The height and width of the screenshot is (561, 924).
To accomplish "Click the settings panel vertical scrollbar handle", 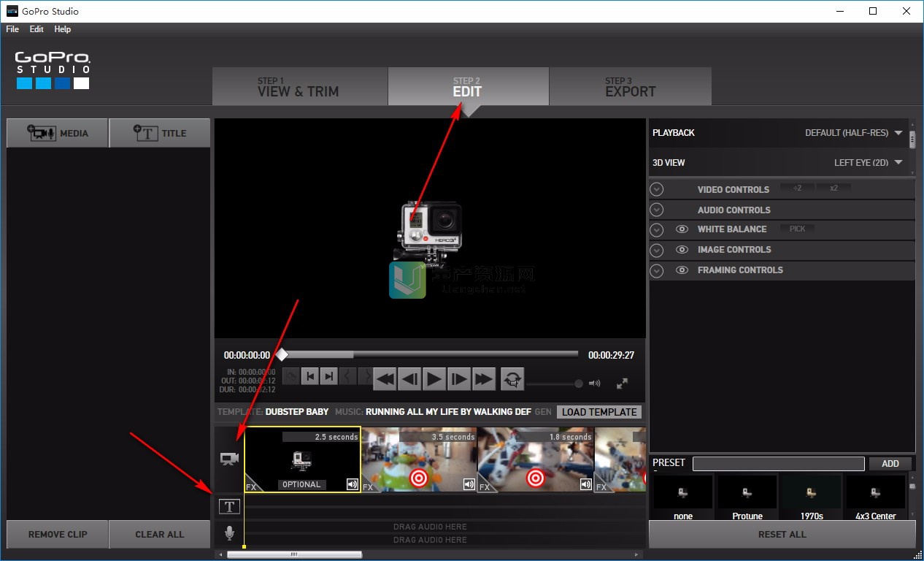I will coord(912,139).
